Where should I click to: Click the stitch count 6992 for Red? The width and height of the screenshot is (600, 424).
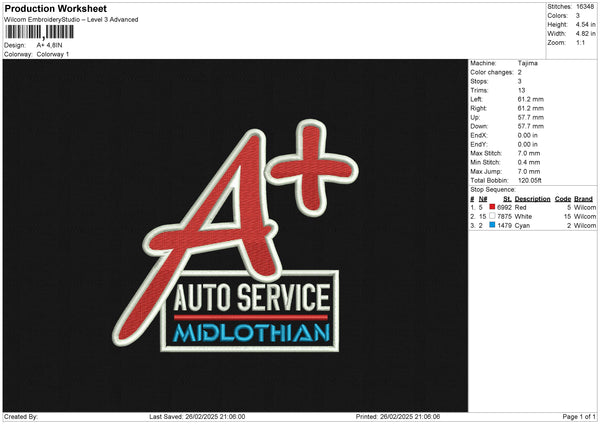pos(504,207)
